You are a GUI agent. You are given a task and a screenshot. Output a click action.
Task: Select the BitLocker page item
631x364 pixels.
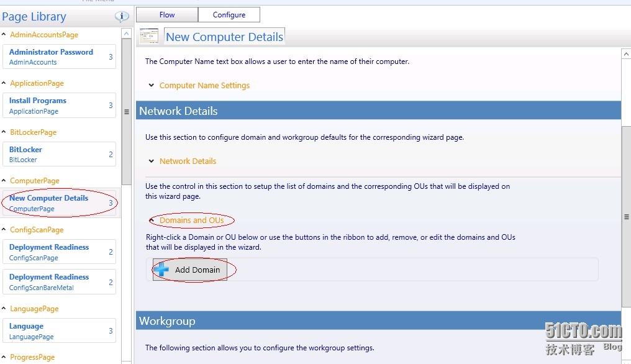point(59,154)
